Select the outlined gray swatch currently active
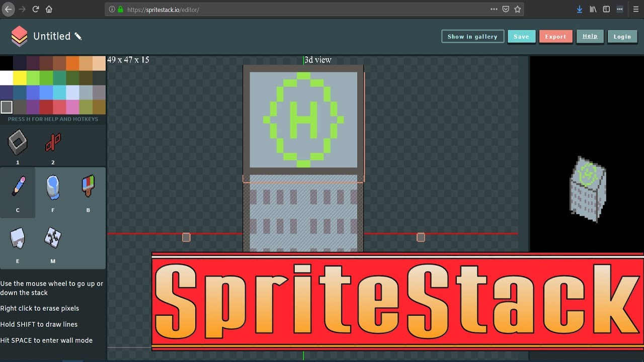The image size is (644, 362). (x=7, y=107)
